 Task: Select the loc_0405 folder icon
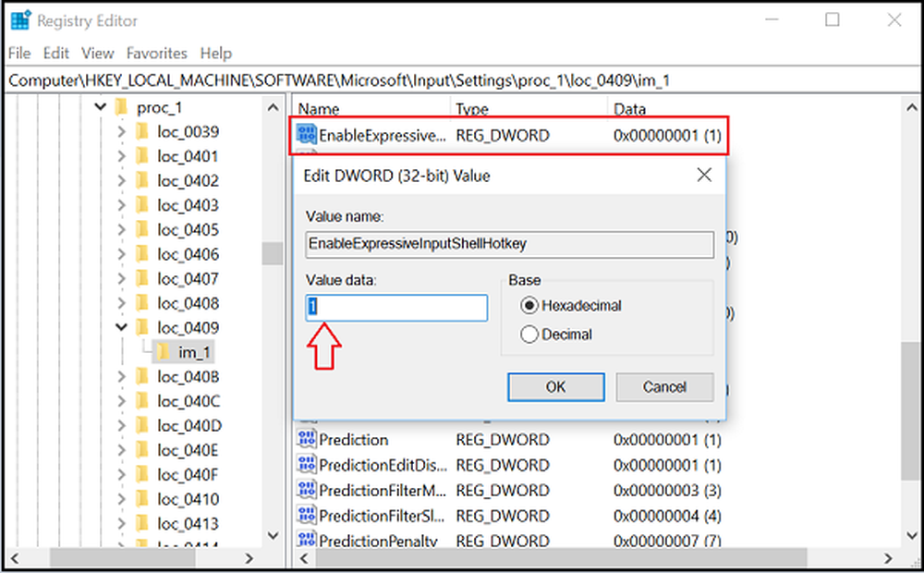click(x=142, y=228)
